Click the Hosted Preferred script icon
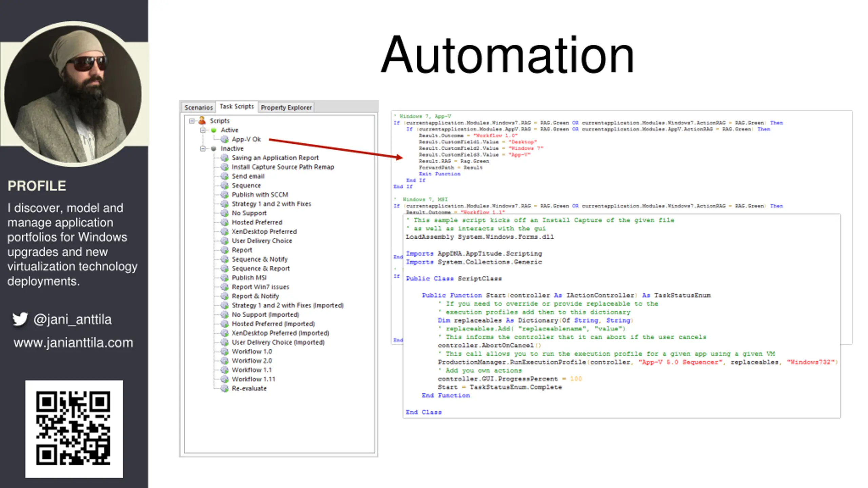The image size is (868, 488). (224, 222)
